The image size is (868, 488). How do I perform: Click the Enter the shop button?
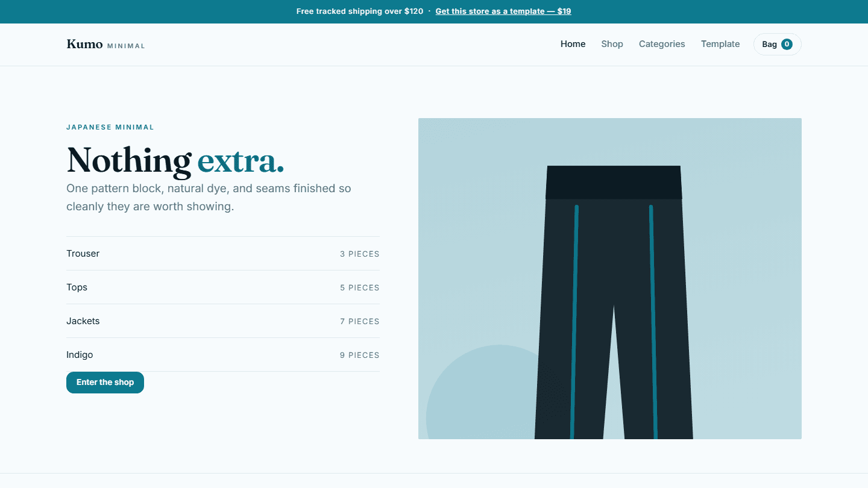tap(105, 383)
